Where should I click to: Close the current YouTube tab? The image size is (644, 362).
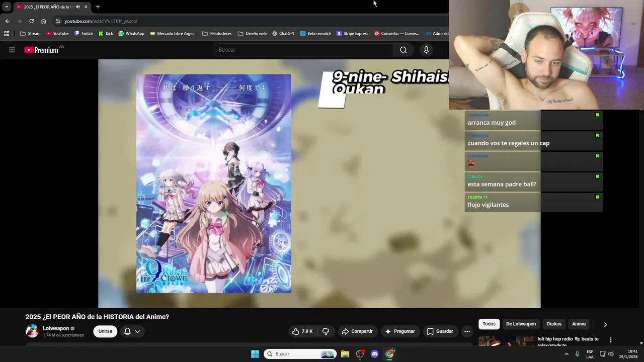[86, 7]
